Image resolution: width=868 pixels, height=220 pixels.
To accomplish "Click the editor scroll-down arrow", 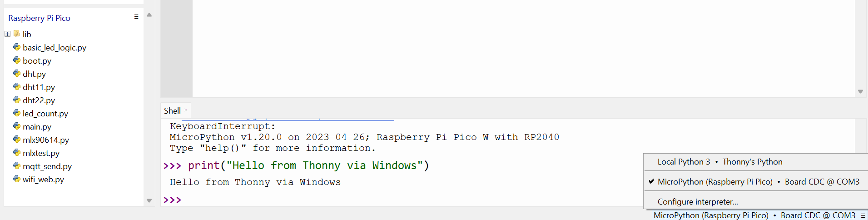I will pos(860,91).
